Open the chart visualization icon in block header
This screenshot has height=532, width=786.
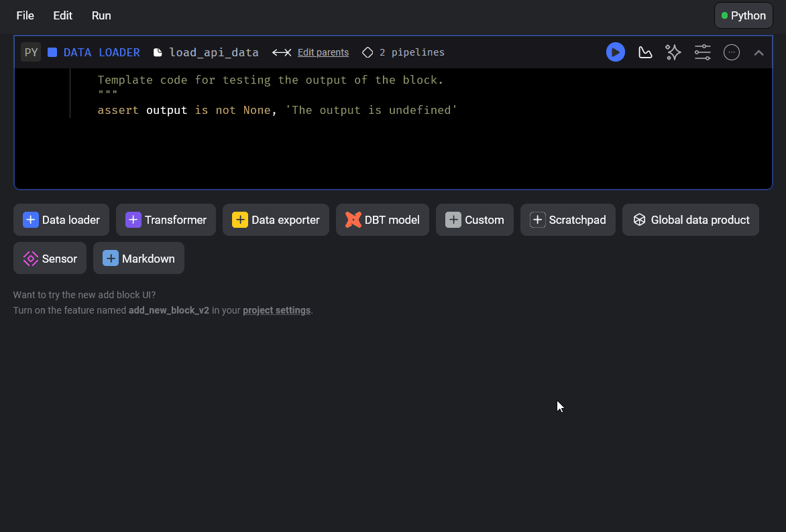[x=645, y=52]
